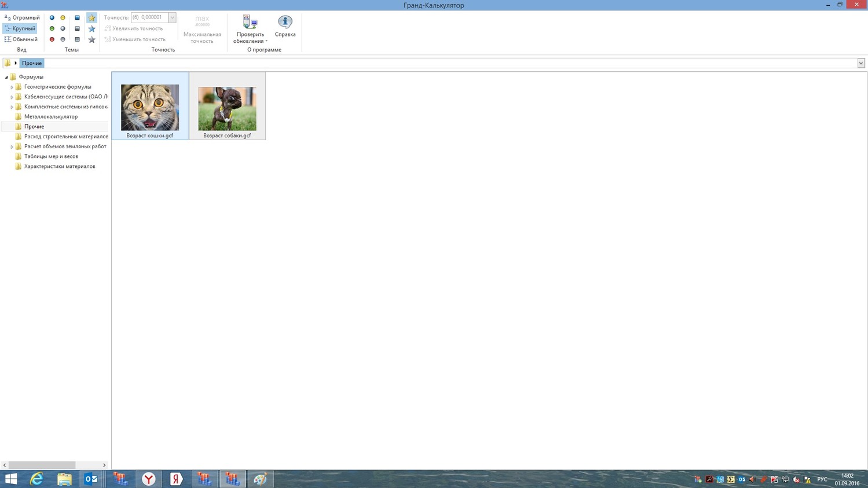This screenshot has width=868, height=488.
Task: Select the blue star theme
Action: tap(91, 28)
